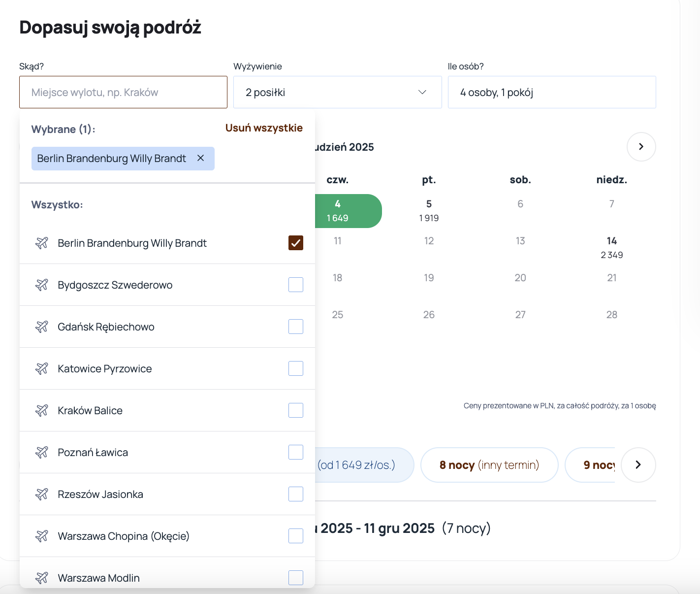The width and height of the screenshot is (700, 594).
Task: Click the airplane icon beside Kraków Balice
Action: [x=42, y=410]
